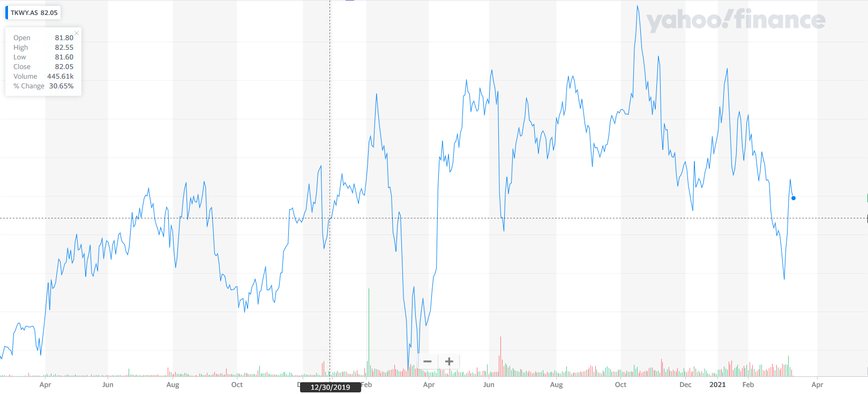
Task: Click the Jun axis label left of the first Aug
Action: click(x=108, y=384)
